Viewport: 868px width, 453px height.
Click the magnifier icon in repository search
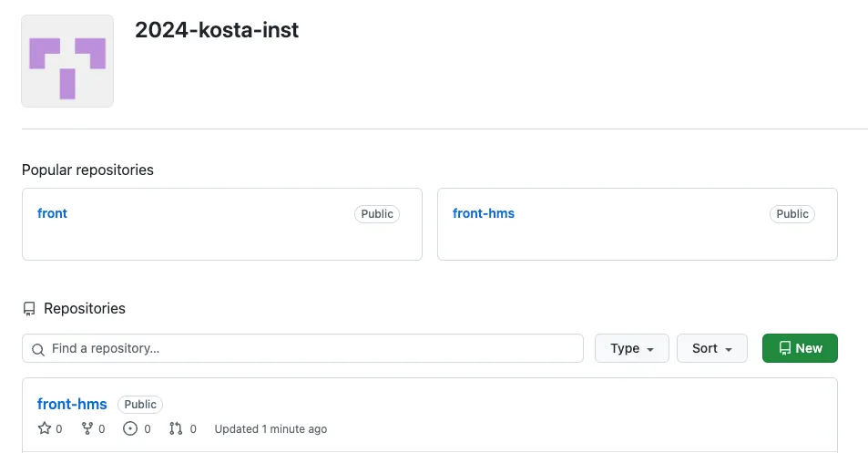[38, 349]
